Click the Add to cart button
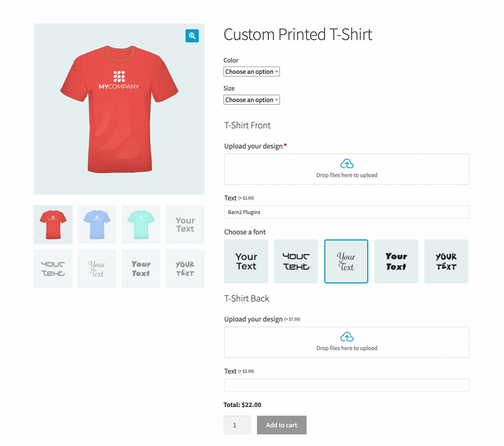 282,425
